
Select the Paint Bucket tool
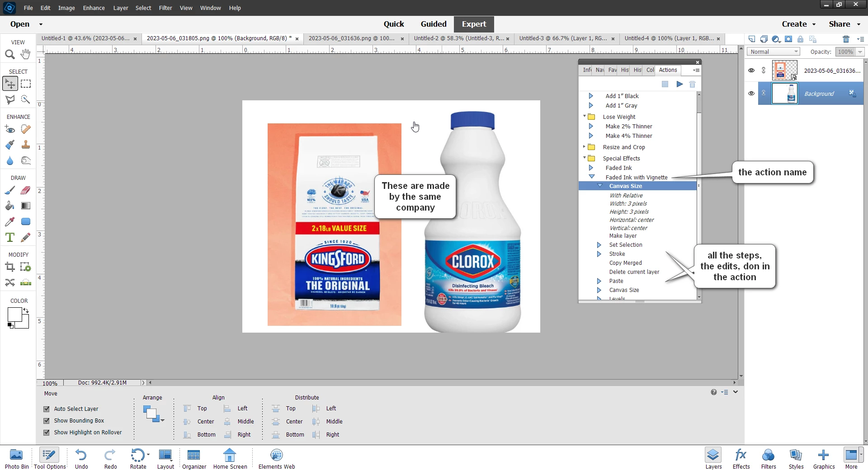pyautogui.click(x=9, y=206)
